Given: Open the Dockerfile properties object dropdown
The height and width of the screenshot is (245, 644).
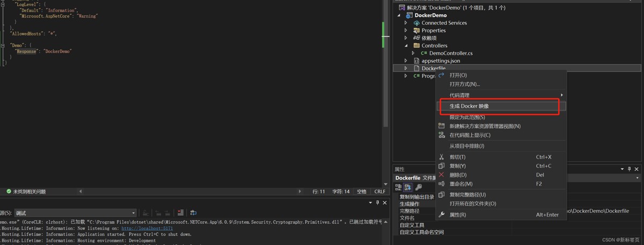Looking at the screenshot, I should (x=638, y=178).
